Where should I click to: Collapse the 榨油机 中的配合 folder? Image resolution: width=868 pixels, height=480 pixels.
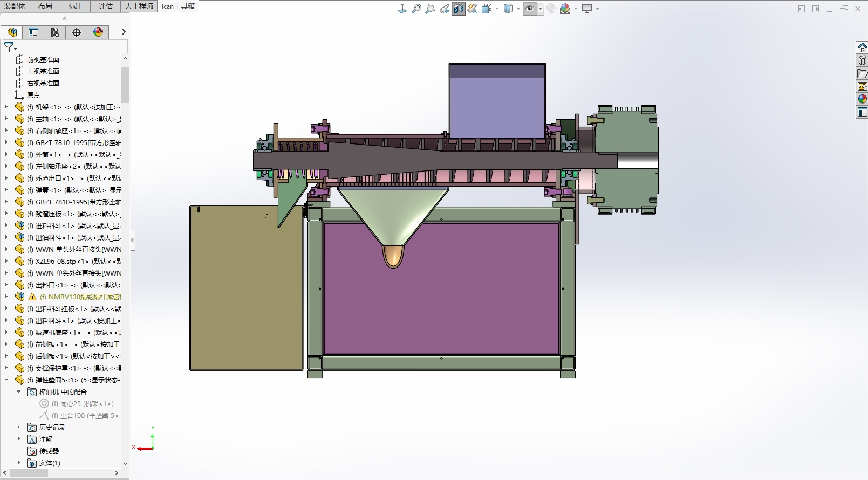pos(19,392)
